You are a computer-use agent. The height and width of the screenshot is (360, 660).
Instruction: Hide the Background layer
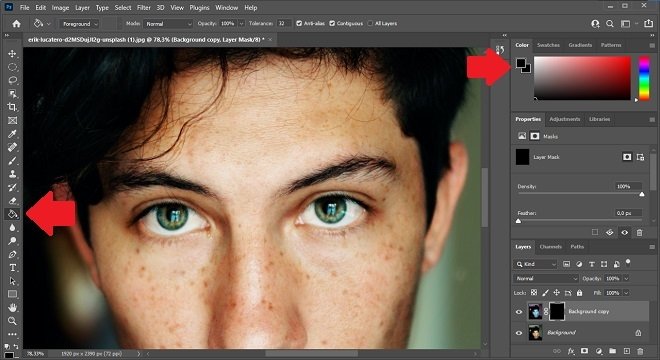tap(519, 333)
